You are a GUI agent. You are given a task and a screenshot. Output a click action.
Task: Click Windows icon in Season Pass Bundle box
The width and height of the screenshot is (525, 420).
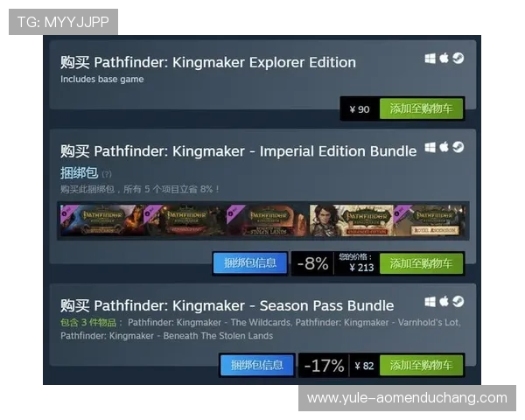coord(430,302)
